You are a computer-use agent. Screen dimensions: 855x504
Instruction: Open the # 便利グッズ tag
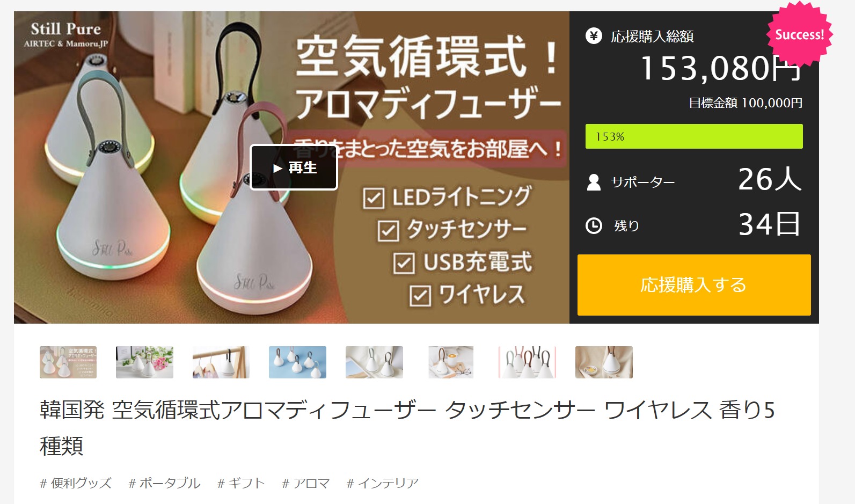click(x=76, y=483)
